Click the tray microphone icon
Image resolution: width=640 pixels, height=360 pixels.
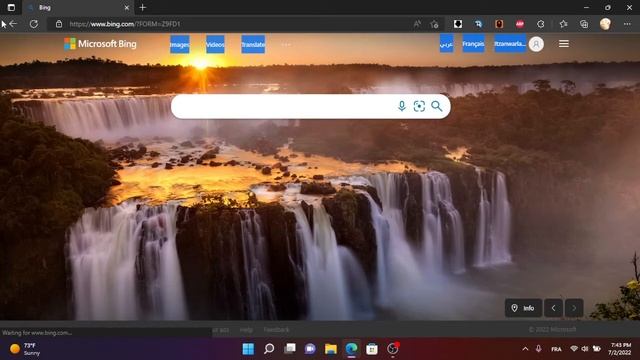coord(539,349)
